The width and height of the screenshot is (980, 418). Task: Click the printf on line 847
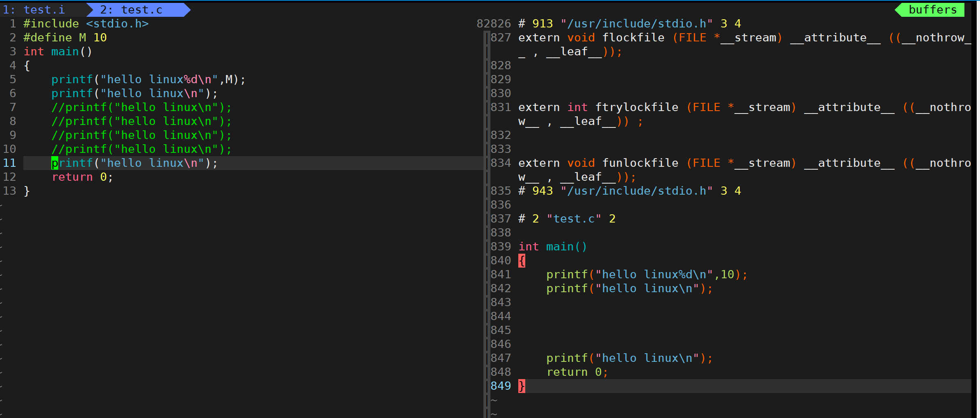(629, 358)
